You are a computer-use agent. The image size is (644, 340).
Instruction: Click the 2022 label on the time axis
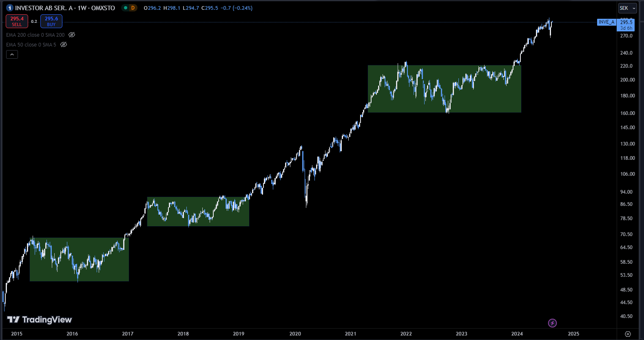pyautogui.click(x=406, y=334)
